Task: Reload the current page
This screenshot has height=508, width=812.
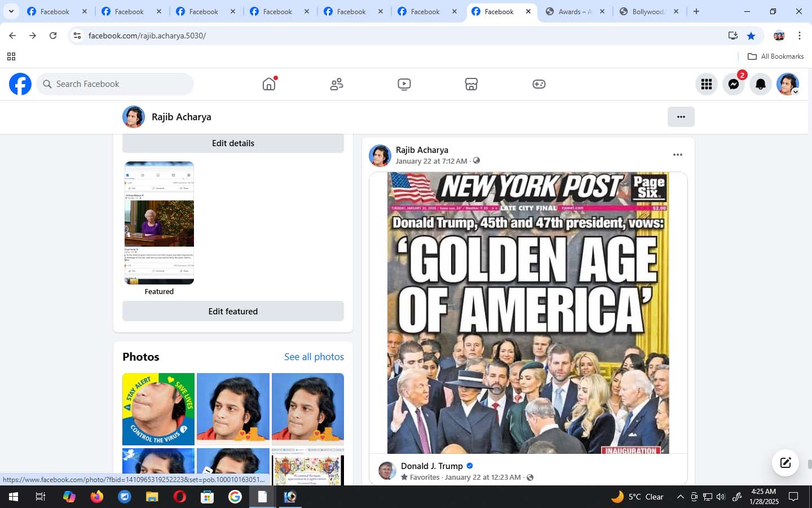Action: pos(53,36)
